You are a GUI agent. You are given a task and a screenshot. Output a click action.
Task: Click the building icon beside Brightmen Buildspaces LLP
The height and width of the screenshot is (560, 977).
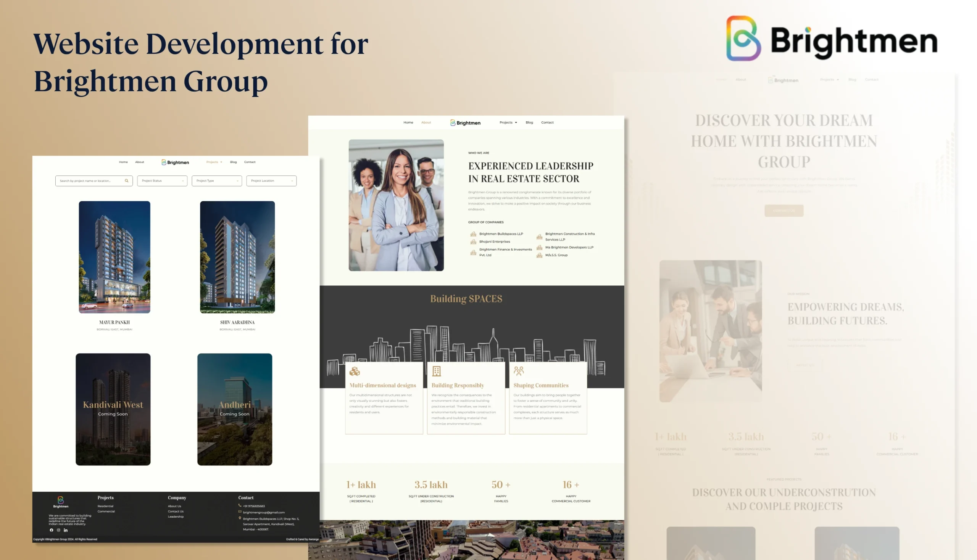click(x=473, y=234)
